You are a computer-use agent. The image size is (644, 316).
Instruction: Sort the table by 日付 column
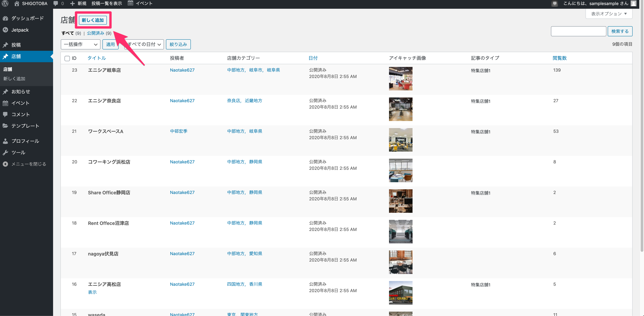point(313,58)
